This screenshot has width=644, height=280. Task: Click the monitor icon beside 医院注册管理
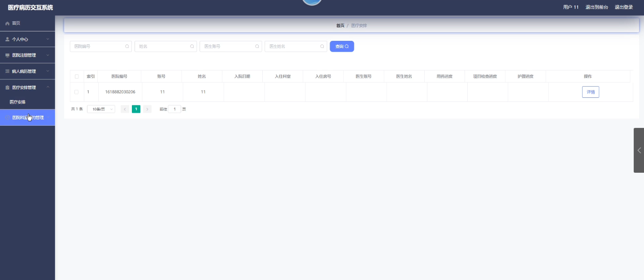click(7, 56)
